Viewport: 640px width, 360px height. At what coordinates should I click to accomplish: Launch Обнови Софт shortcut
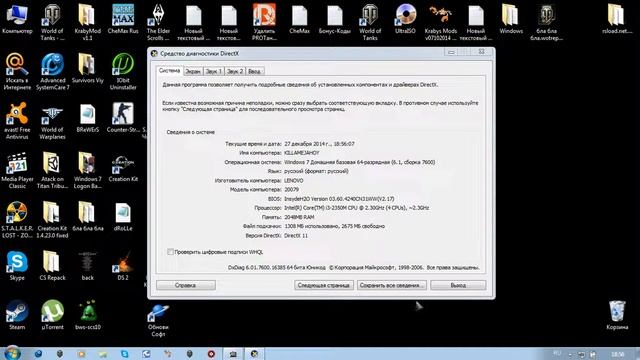(158, 320)
